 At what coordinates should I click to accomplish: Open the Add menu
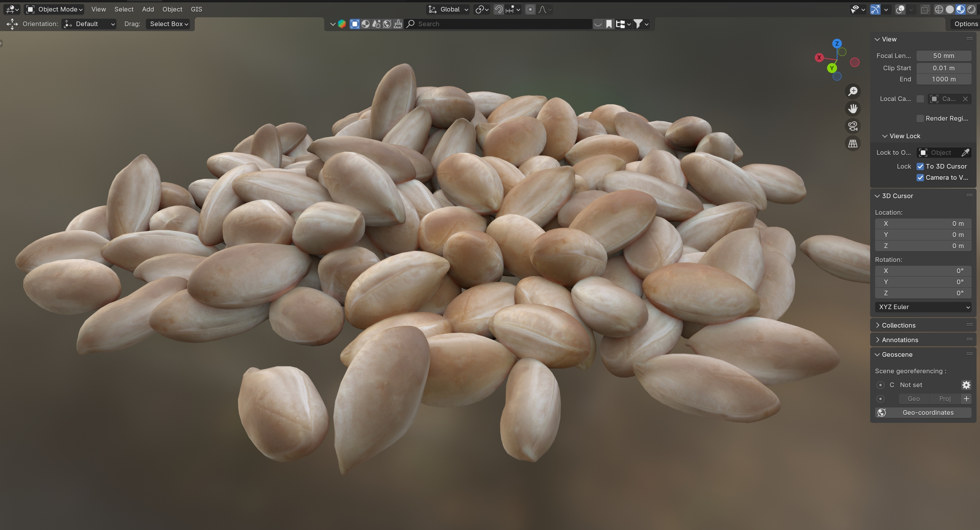point(148,9)
